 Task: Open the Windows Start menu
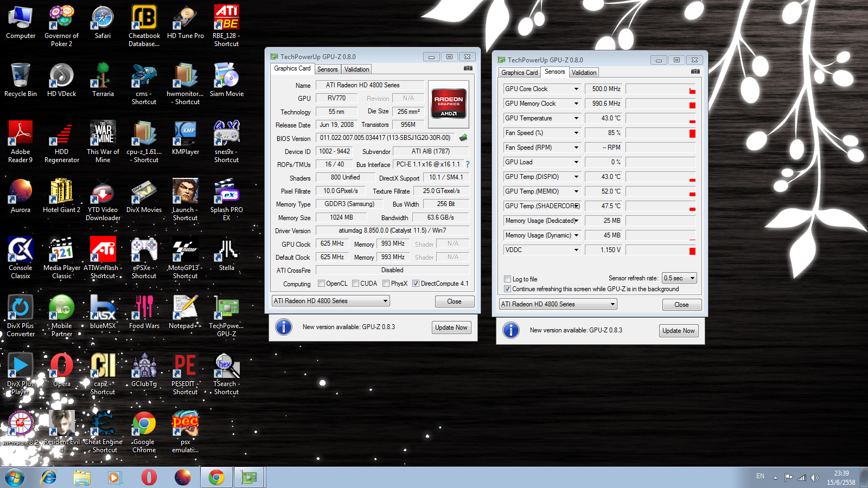(15, 478)
